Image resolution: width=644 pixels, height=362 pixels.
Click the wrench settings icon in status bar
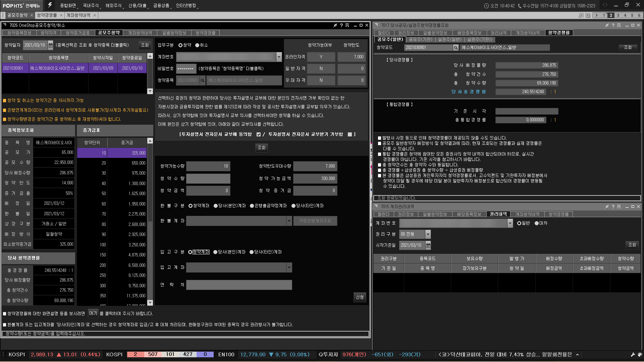pos(633,355)
